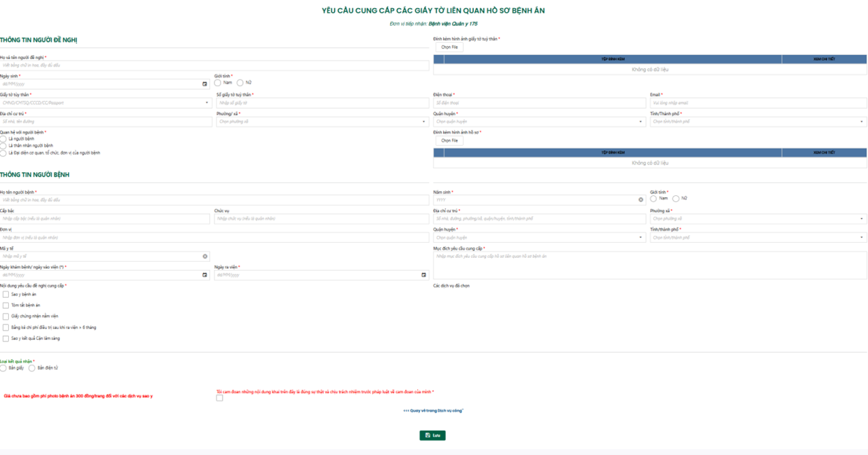Click the clear icon in Năm sinh field

click(x=641, y=200)
